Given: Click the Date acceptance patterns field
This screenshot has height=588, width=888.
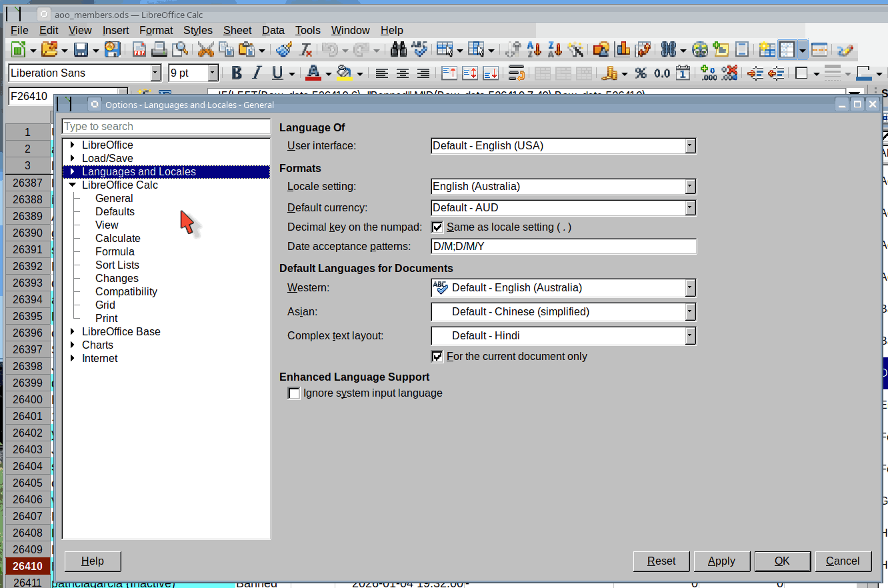Looking at the screenshot, I should 563,247.
